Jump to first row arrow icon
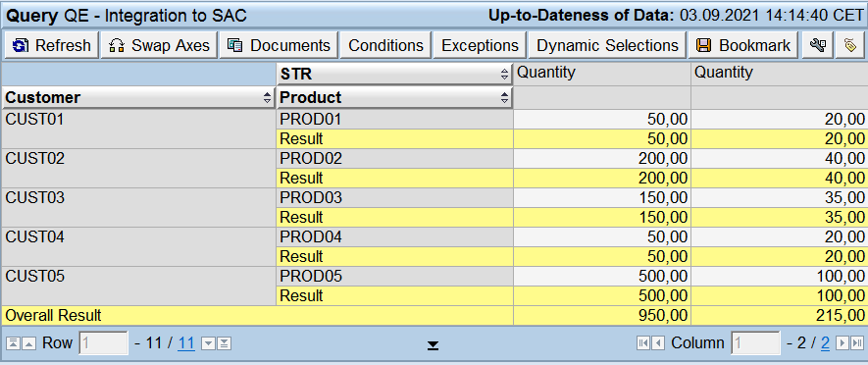The height and width of the screenshot is (365, 868). pyautogui.click(x=14, y=343)
